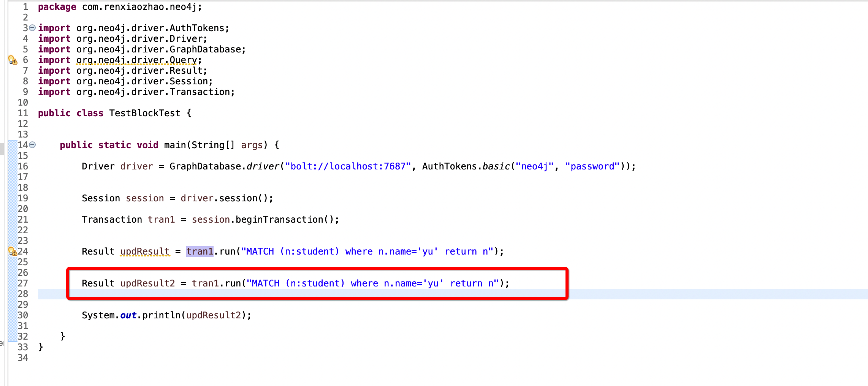The width and height of the screenshot is (868, 386).
Task: Click the fold marker next to public static void main
Action: pos(32,144)
